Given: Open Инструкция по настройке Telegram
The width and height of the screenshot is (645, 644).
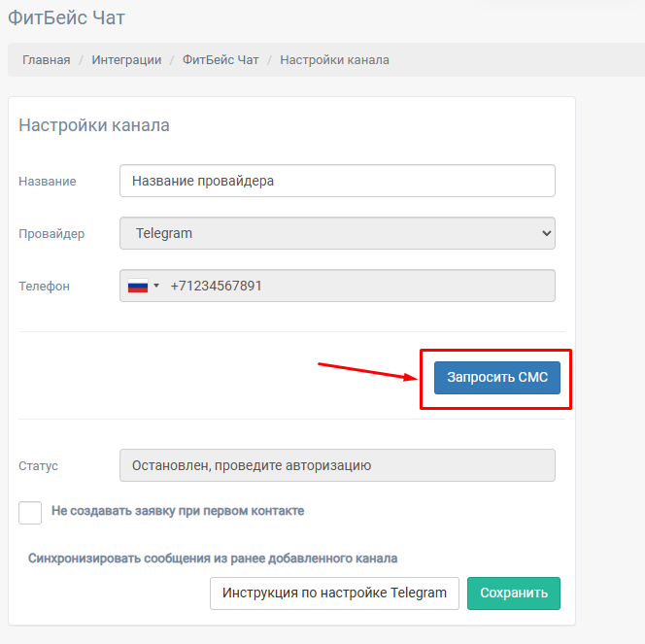Looking at the screenshot, I should [x=334, y=593].
